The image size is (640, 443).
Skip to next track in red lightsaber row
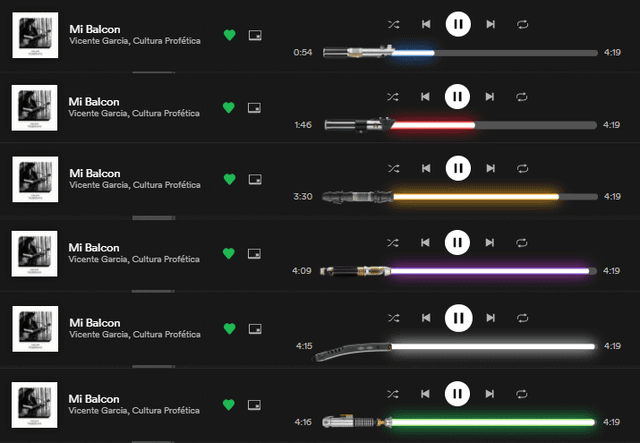point(490,96)
